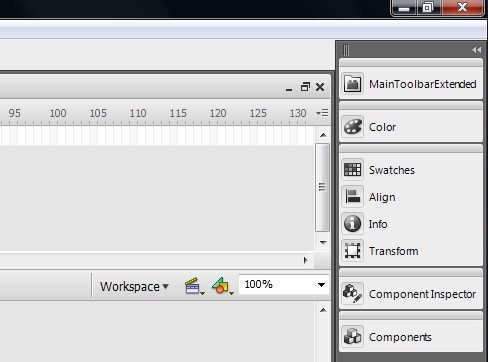This screenshot has width=488, height=362.
Task: Open the Component Inspector icon
Action: click(353, 294)
